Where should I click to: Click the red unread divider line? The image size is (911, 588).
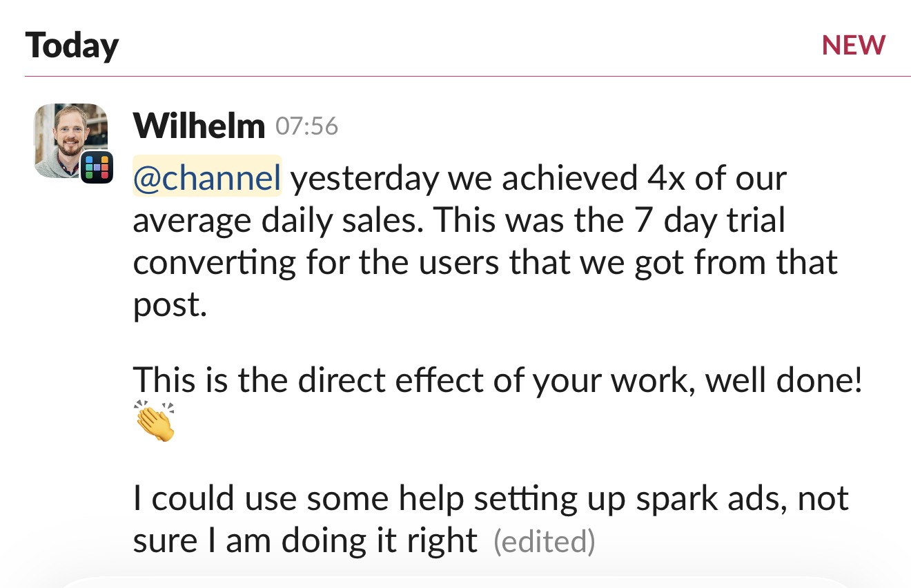[455, 71]
